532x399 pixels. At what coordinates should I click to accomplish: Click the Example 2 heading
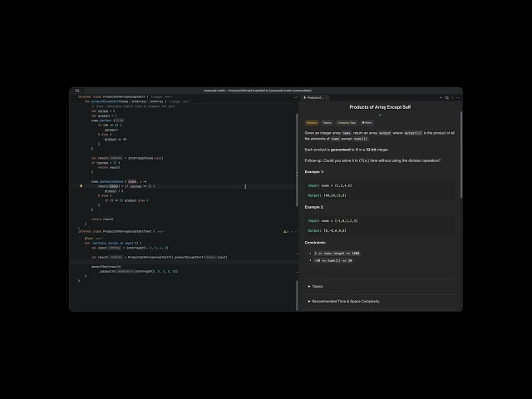(x=314, y=207)
